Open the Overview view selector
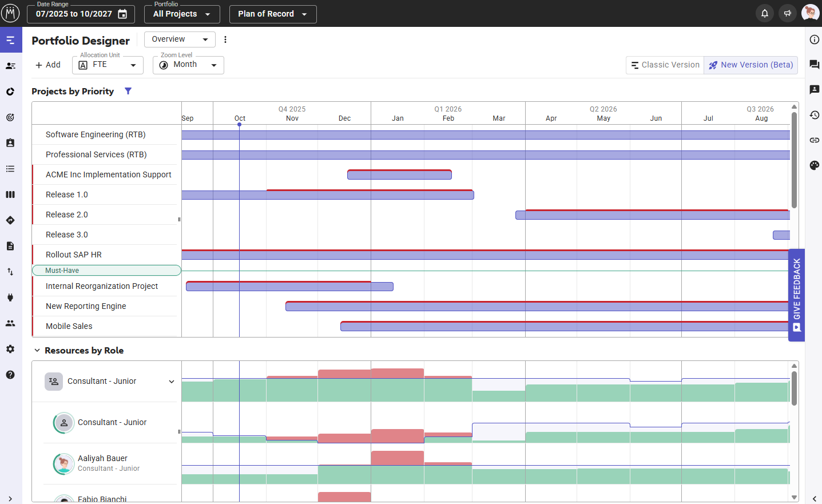 point(180,39)
